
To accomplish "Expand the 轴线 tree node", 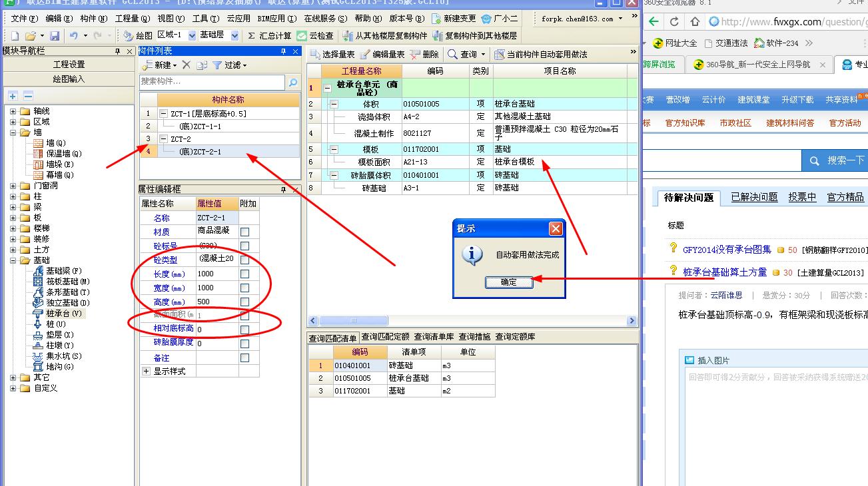I will tap(13, 111).
